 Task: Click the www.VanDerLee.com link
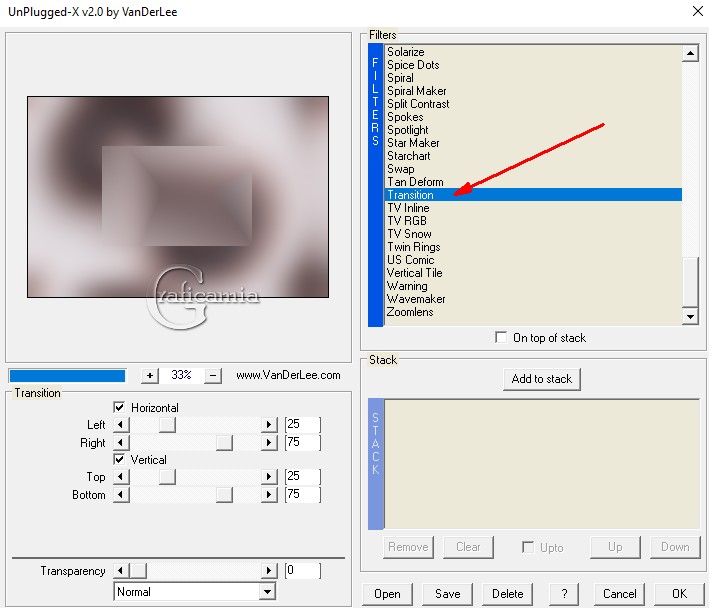288,375
